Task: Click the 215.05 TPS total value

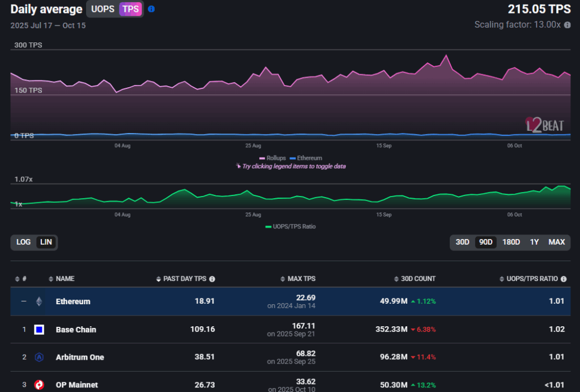Action: [x=539, y=9]
